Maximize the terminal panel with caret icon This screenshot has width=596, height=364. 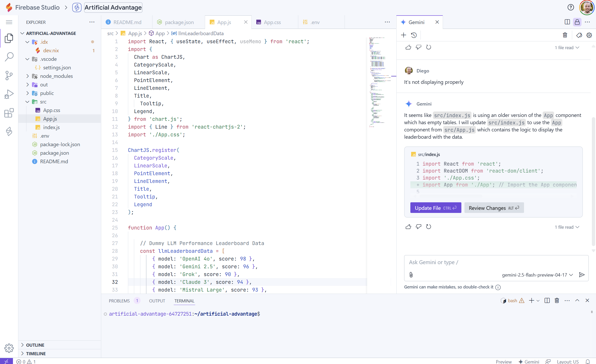pos(577,300)
